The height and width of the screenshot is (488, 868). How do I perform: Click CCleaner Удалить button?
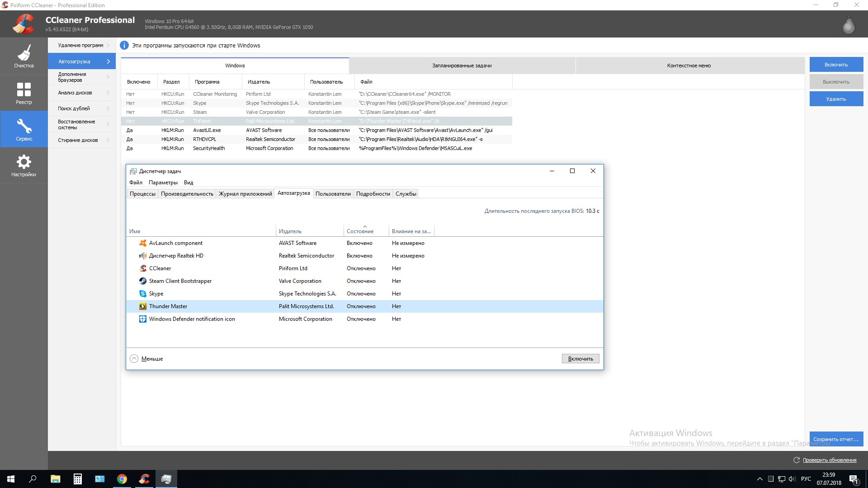836,99
